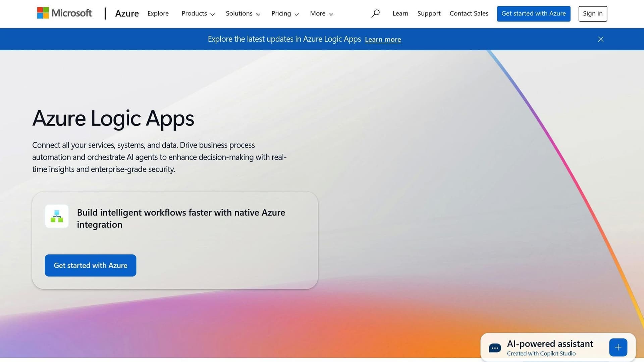Image resolution: width=644 pixels, height=362 pixels.
Task: Click the Microsoft four-square logo
Action: [43, 13]
